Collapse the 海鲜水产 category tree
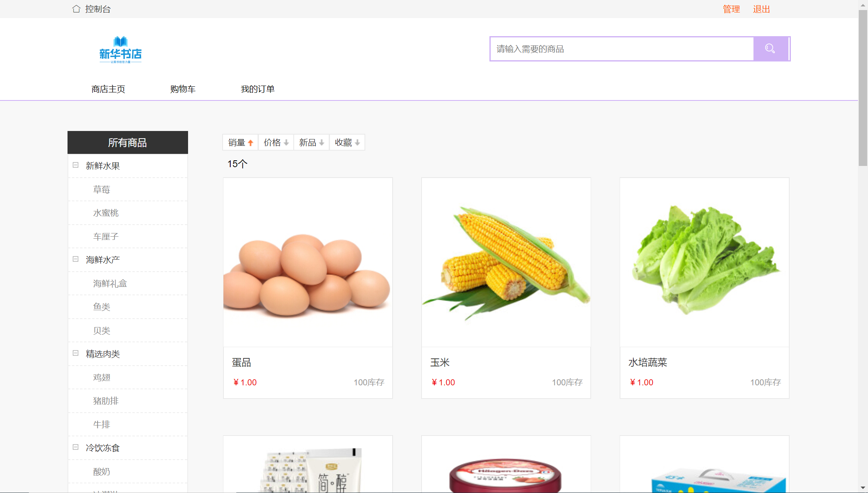 [76, 259]
